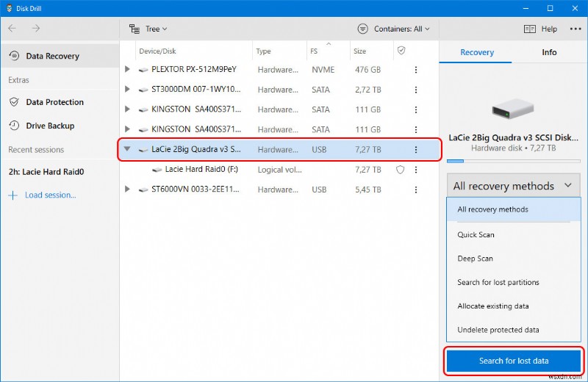Click the Lacie Hard Raid0 volume icon
This screenshot has height=382, width=588.
[x=157, y=170]
